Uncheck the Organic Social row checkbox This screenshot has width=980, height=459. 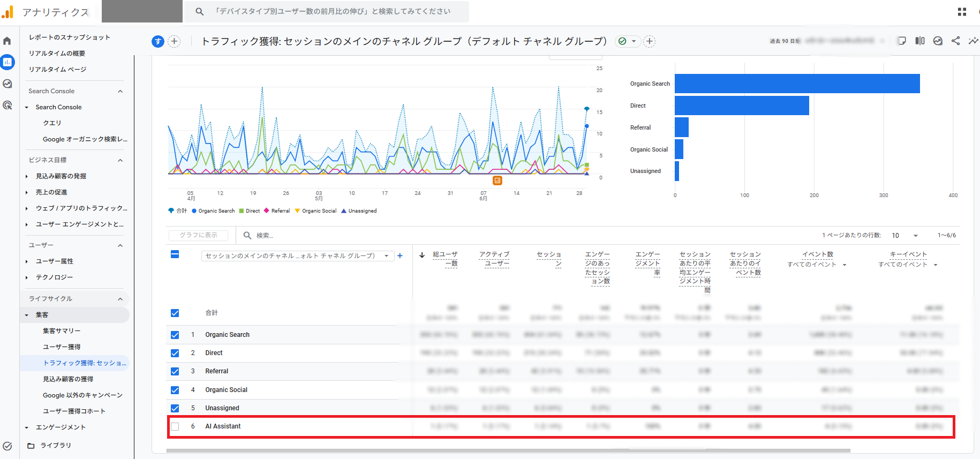[x=175, y=390]
